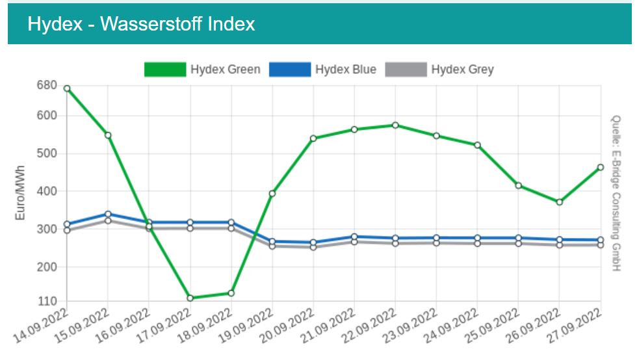Select Hydex Blue data point on 21.09.2022
Image resolution: width=637 pixels, height=364 pixels.
[x=354, y=237]
